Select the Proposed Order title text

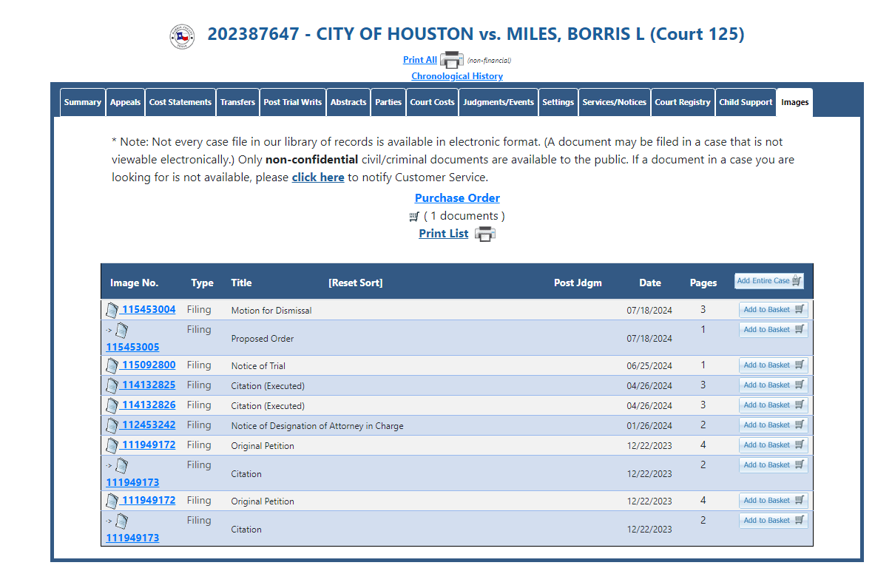(x=263, y=339)
